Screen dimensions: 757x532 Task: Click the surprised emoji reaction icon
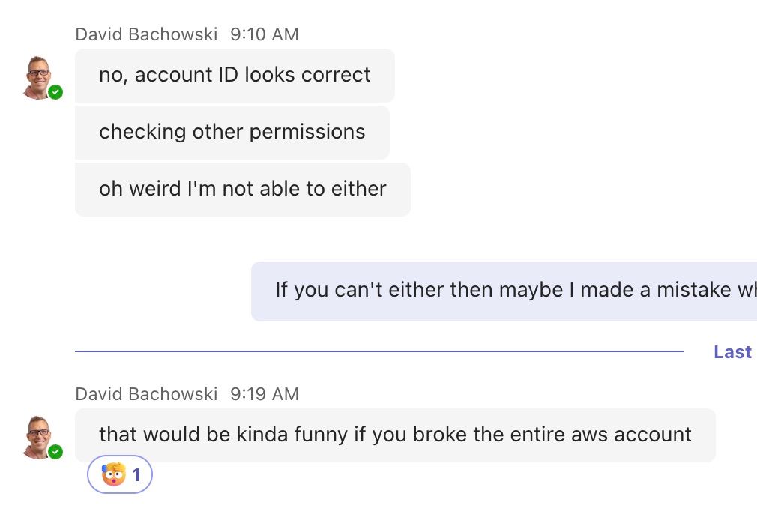tap(113, 475)
